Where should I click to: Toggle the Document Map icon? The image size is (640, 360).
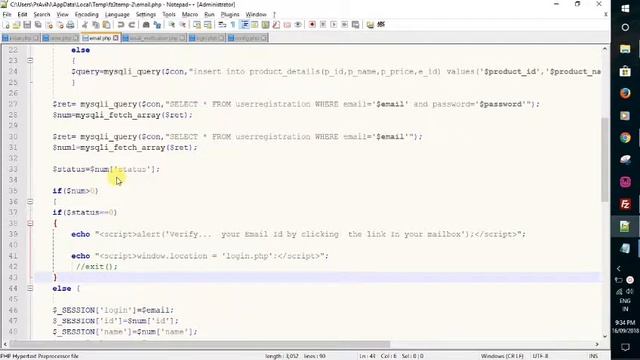(x=266, y=25)
